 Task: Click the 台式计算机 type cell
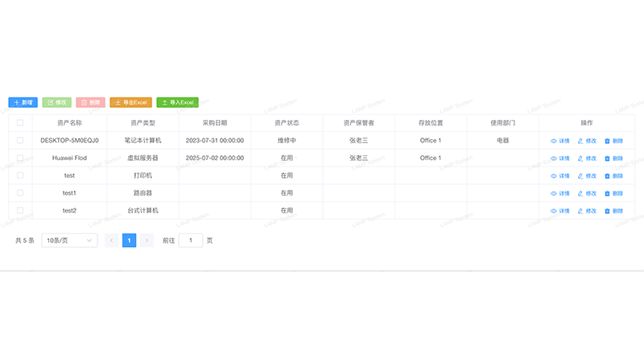click(142, 211)
